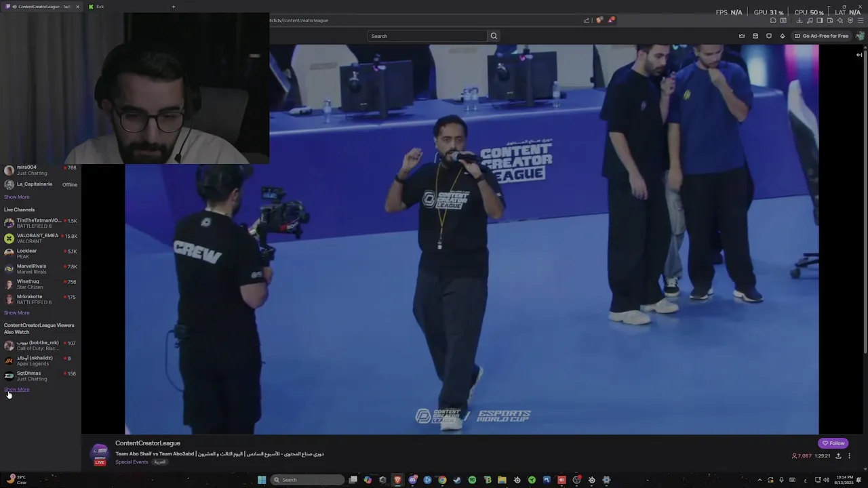
Task: Open browser downloads icon
Action: [800, 20]
